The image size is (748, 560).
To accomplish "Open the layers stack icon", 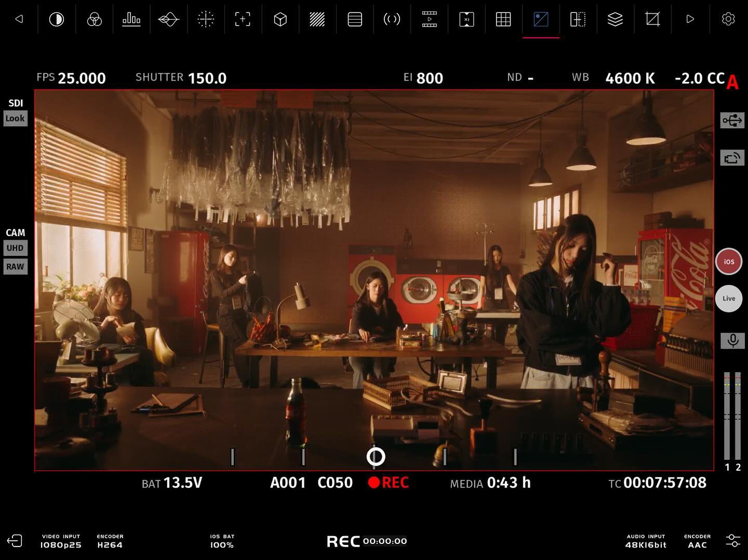I will (x=615, y=20).
